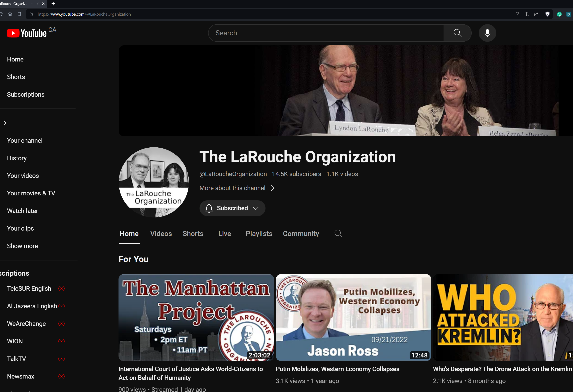This screenshot has height=392, width=573.
Task: Click the 1.1K videos text
Action: tap(342, 174)
